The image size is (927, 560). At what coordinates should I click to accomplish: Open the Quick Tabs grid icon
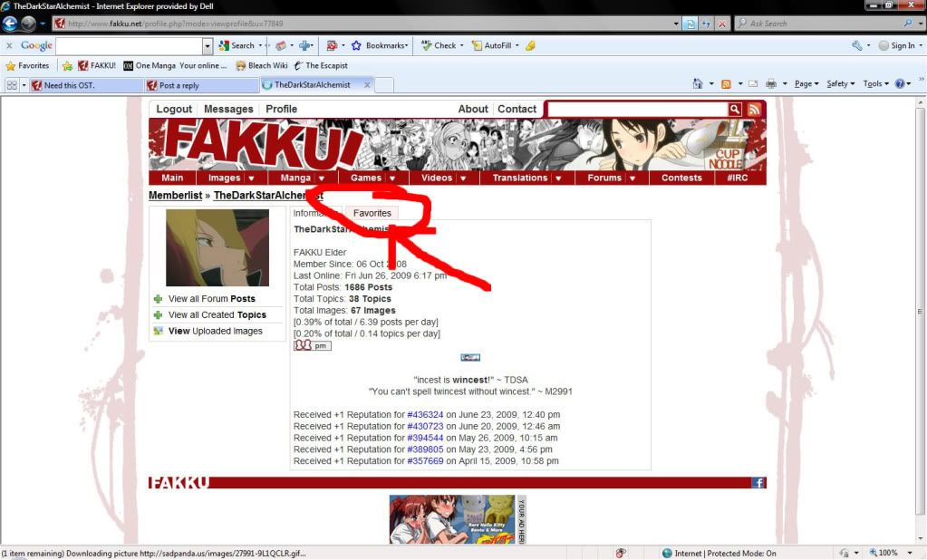click(12, 84)
